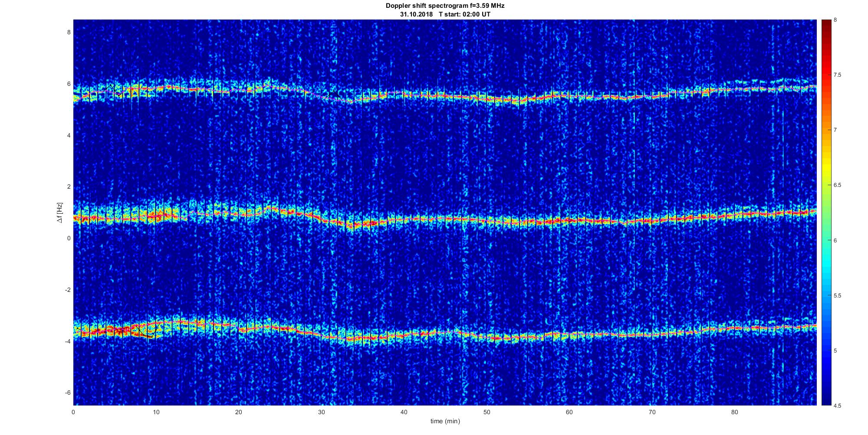Click the colorbar tick label '4.5'
The height and width of the screenshot is (435, 868).
837,406
